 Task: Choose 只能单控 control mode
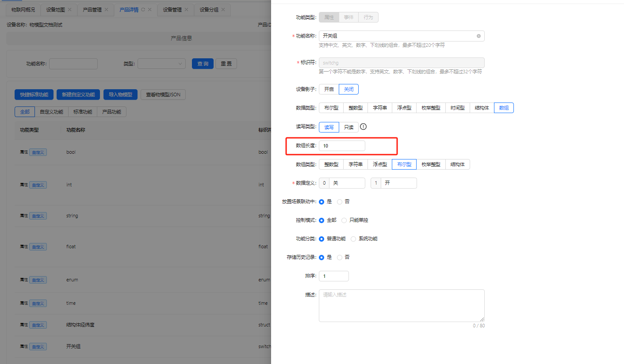pyautogui.click(x=344, y=220)
